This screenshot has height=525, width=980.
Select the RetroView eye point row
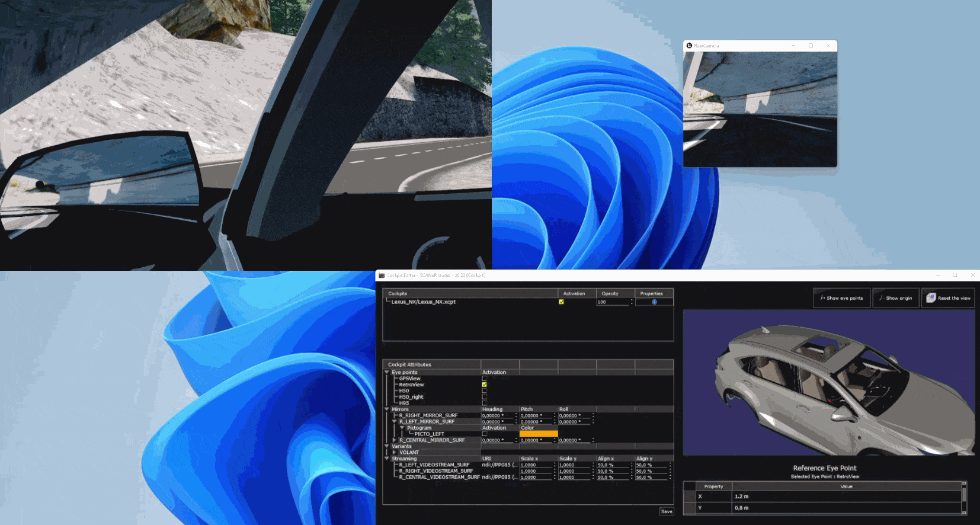click(x=411, y=385)
